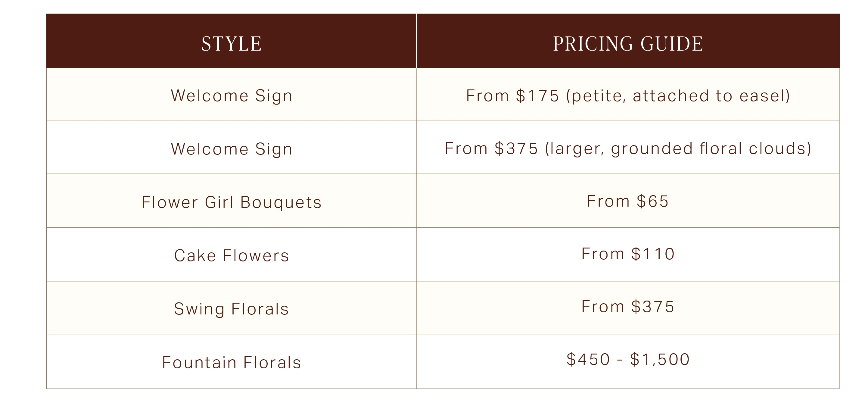Select the '(larger, grounded floral clouds)' note
The width and height of the screenshot is (868, 406).
tap(678, 149)
